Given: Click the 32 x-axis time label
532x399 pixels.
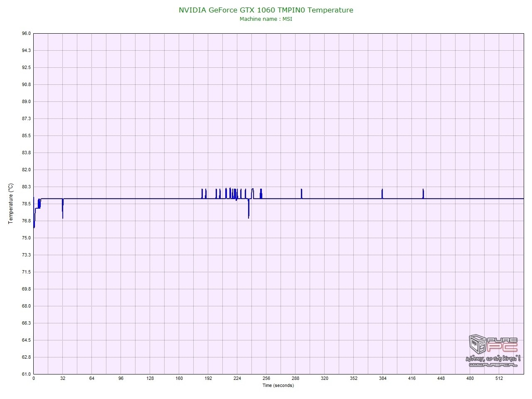Looking at the screenshot, I should coord(63,378).
